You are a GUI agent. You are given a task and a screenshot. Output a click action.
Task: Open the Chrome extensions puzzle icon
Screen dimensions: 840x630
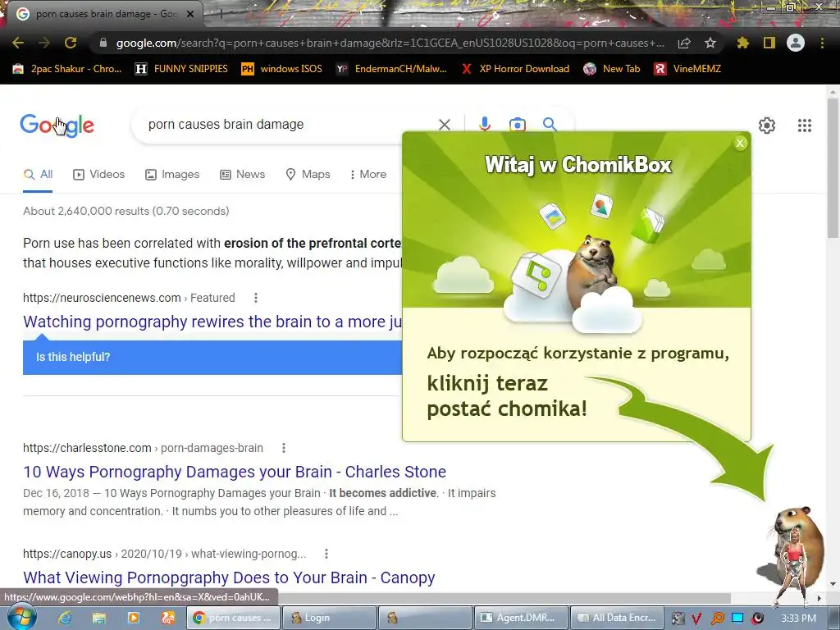click(742, 43)
